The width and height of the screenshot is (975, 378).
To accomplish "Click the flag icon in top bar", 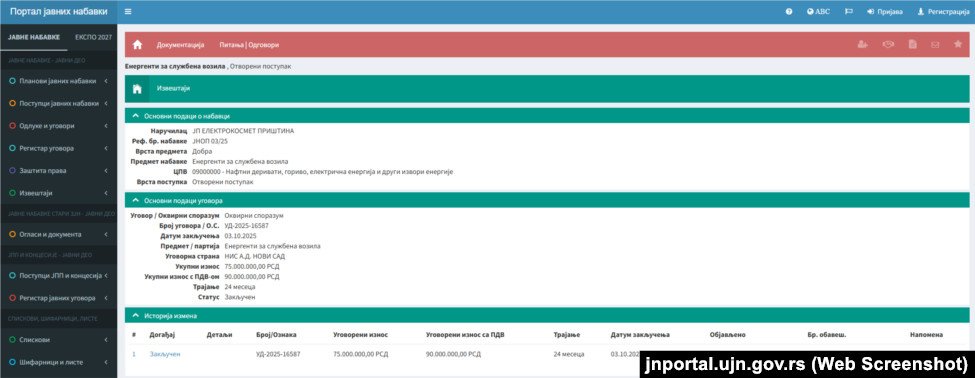I will [848, 12].
